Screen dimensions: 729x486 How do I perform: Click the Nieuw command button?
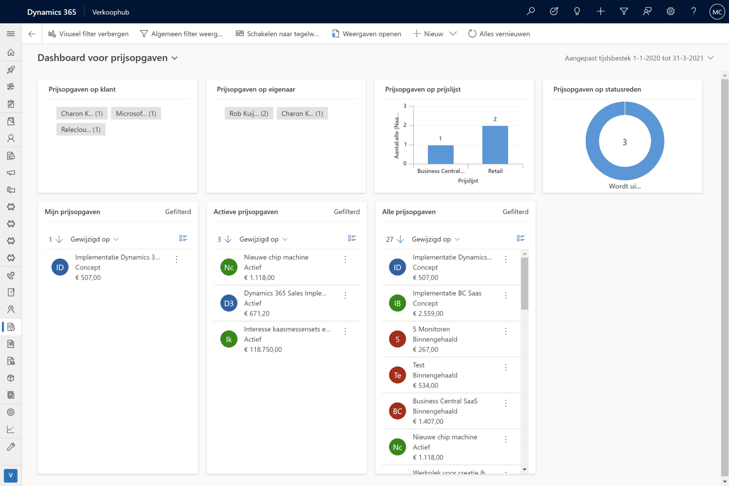point(428,33)
